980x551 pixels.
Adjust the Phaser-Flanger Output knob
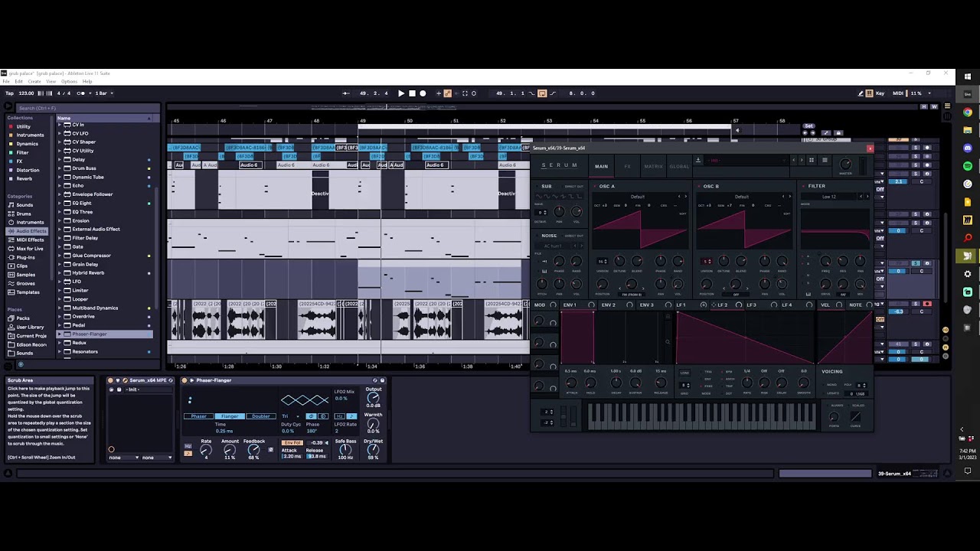click(373, 398)
